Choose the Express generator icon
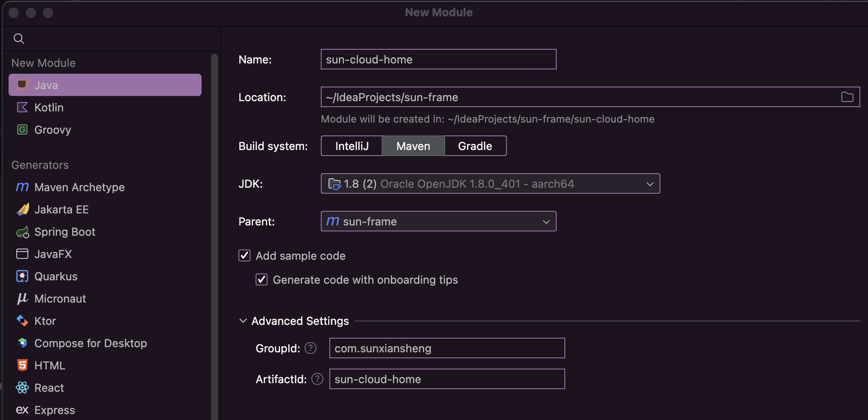The height and width of the screenshot is (420, 868). click(x=22, y=410)
